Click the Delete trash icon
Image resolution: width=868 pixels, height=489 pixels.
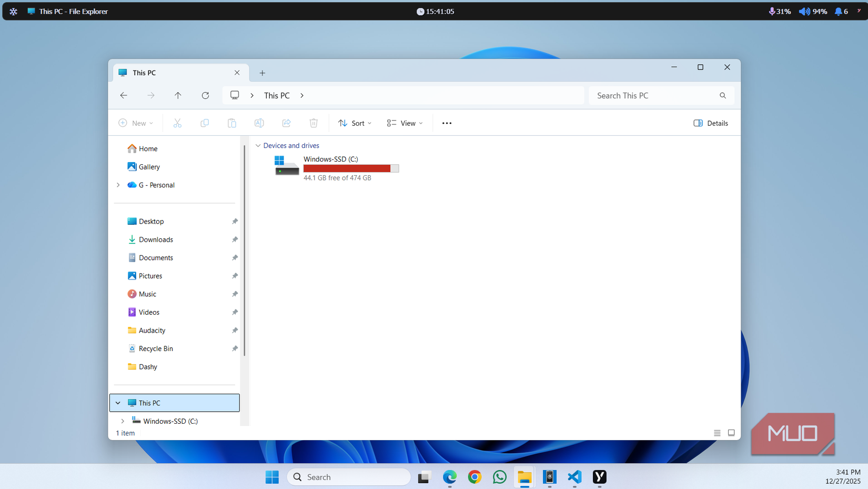point(314,123)
